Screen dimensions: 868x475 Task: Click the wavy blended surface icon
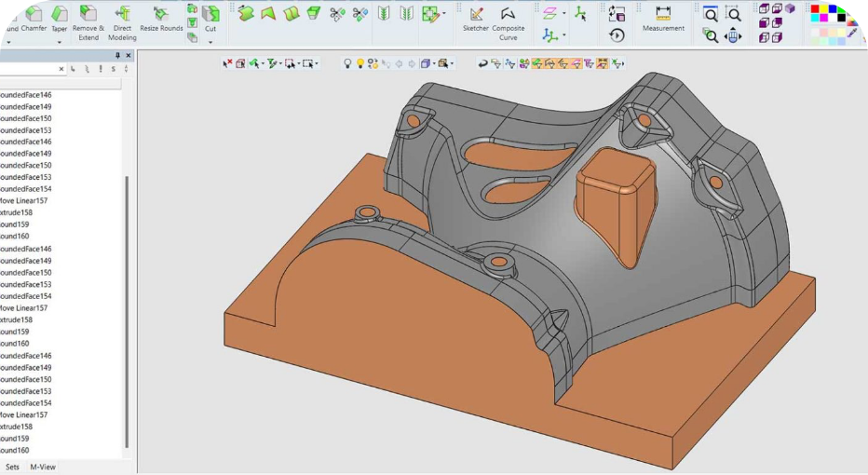tap(292, 13)
